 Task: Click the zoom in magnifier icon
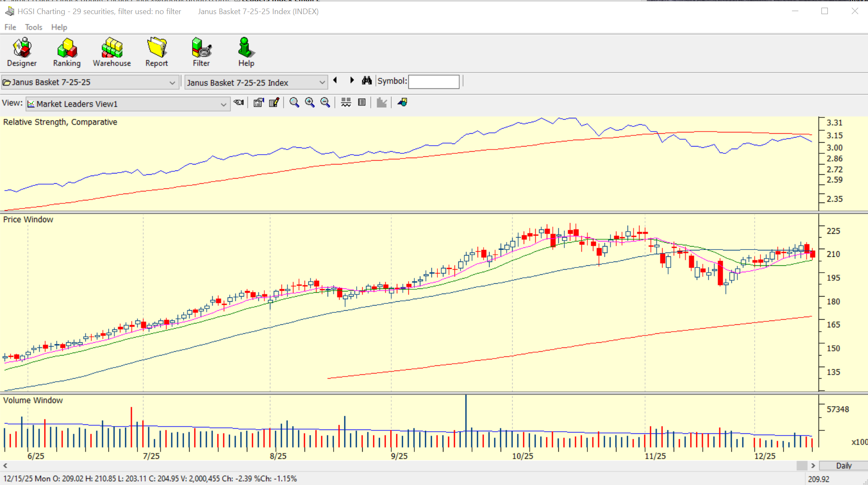(x=310, y=103)
